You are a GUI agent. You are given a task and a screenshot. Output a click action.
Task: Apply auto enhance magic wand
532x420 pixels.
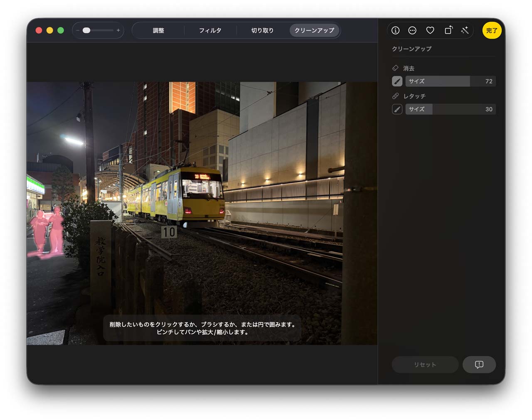(465, 30)
